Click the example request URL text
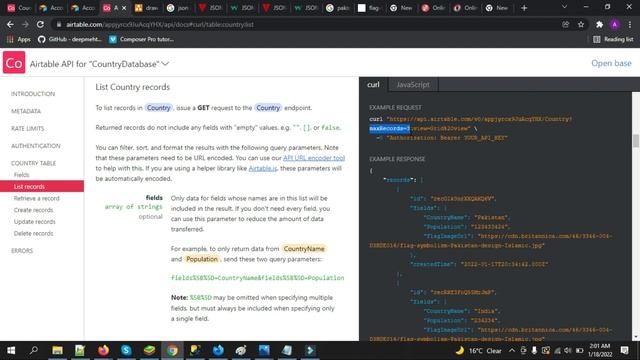 tap(480, 119)
